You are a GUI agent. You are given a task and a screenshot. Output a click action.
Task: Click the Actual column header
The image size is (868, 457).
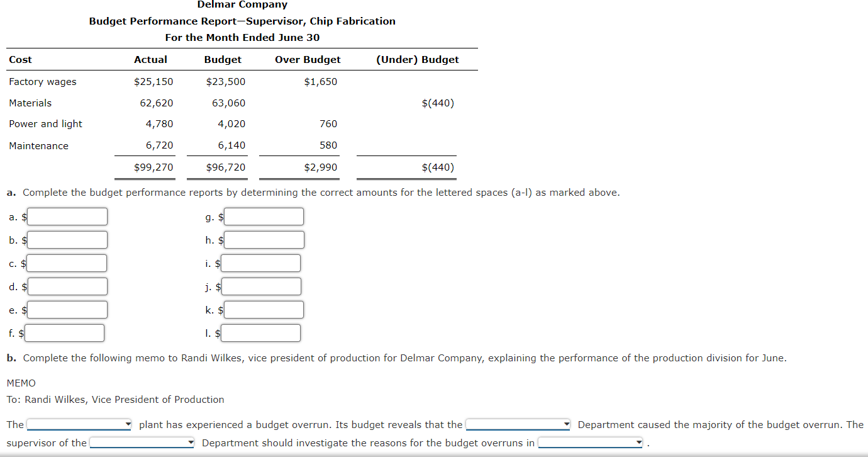[151, 60]
